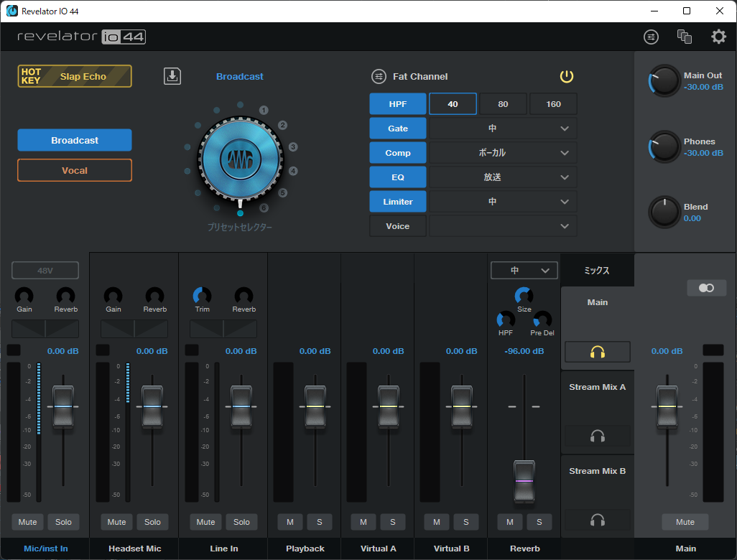This screenshot has width=737, height=560.
Task: Select preset slot 1 on dial
Action: pyautogui.click(x=264, y=111)
